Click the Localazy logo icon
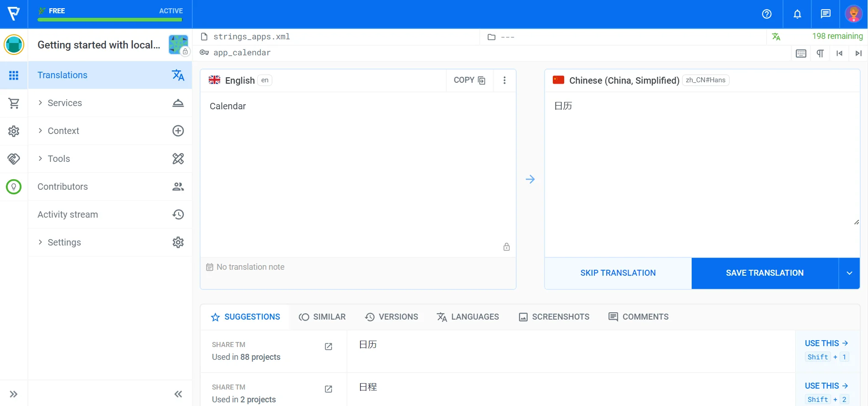Viewport: 868px width, 406px height. (14, 14)
